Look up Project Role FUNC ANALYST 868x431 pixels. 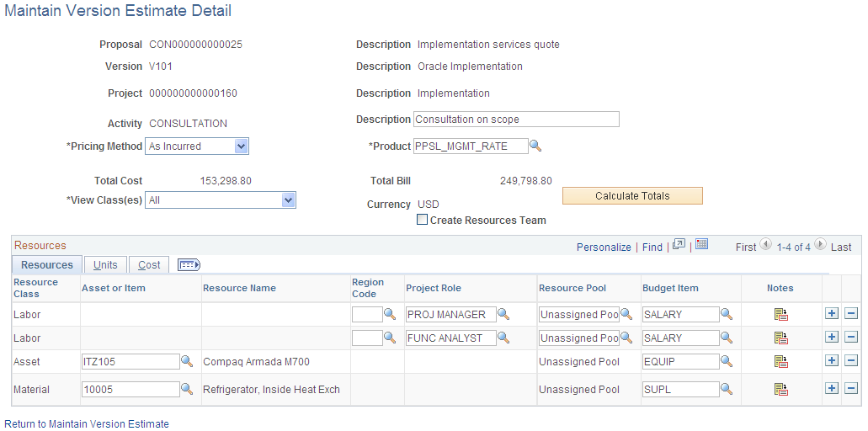[503, 338]
